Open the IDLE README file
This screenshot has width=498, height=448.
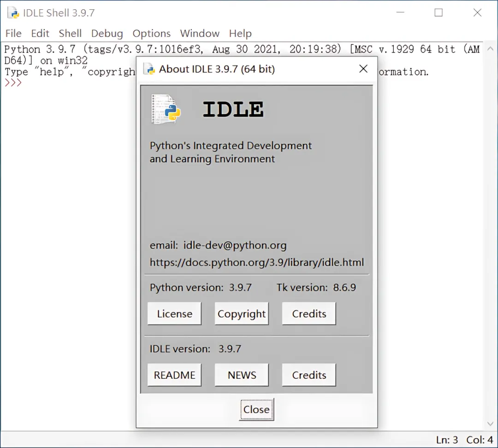(174, 375)
